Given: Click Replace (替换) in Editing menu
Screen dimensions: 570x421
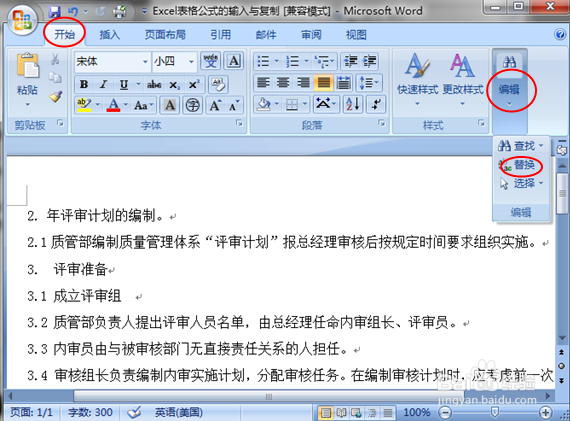Looking at the screenshot, I should click(x=518, y=165).
